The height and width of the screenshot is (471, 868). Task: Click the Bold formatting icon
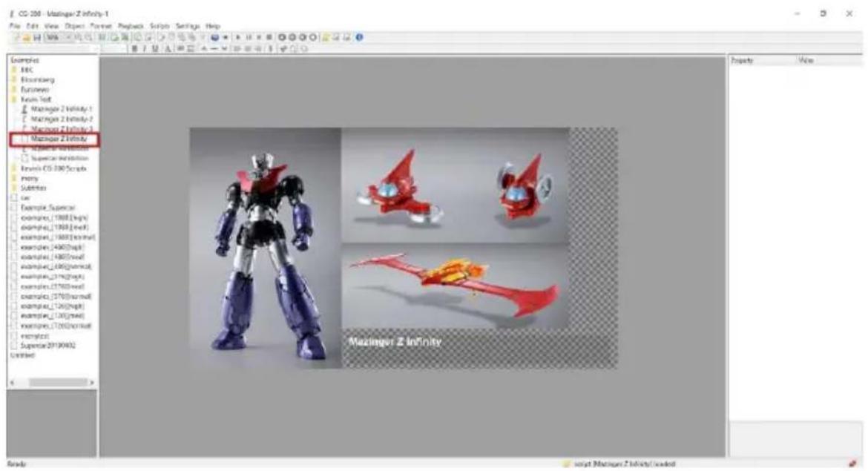(x=134, y=49)
